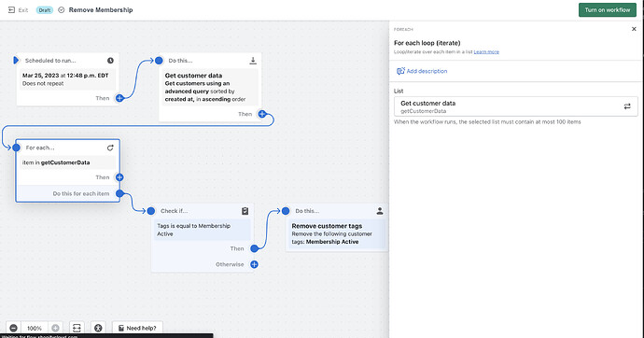Add step after Scheduled trigger Then
This screenshot has height=338, width=644.
(x=119, y=98)
